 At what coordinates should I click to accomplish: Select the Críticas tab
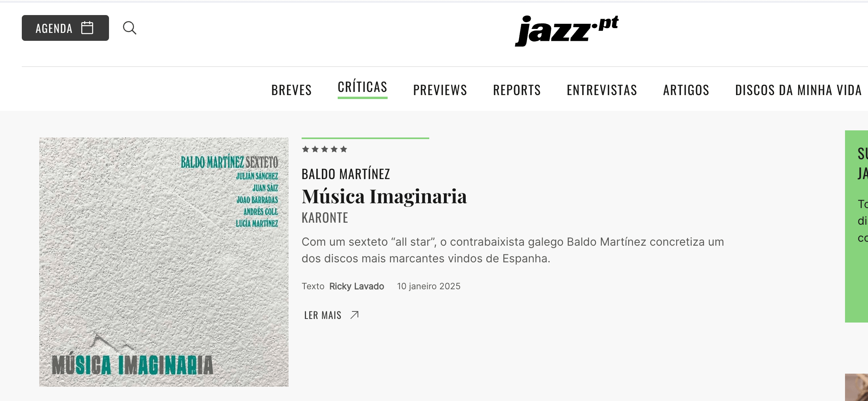point(363,87)
